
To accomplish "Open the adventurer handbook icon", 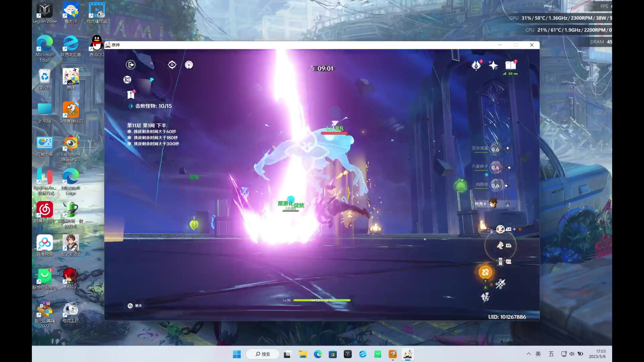I will coord(511,65).
